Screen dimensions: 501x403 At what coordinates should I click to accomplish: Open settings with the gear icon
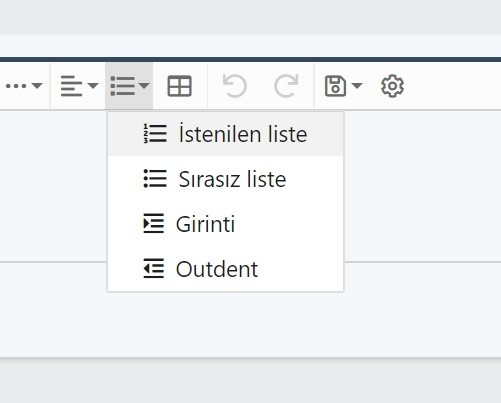pyautogui.click(x=392, y=86)
